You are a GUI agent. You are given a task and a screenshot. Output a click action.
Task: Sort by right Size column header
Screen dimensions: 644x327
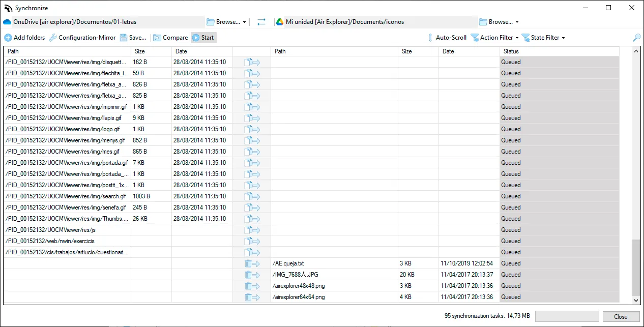point(419,51)
